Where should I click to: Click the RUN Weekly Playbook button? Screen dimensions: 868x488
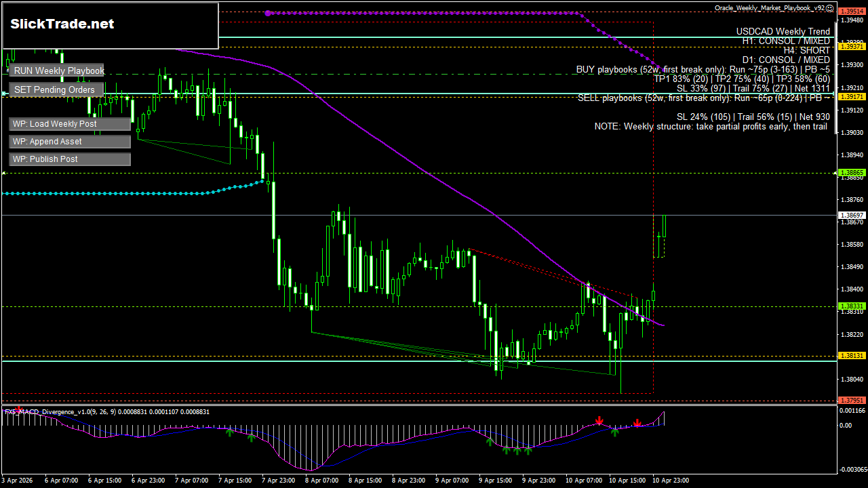[x=57, y=70]
